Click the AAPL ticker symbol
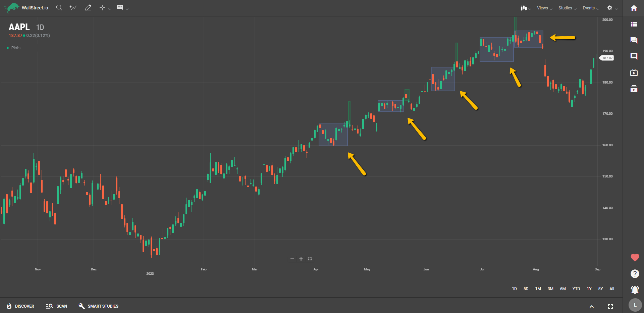 [x=19, y=27]
